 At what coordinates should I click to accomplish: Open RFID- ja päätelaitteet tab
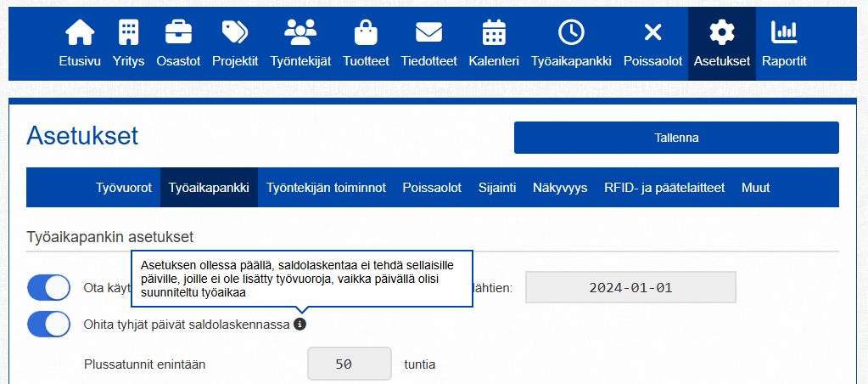[664, 187]
